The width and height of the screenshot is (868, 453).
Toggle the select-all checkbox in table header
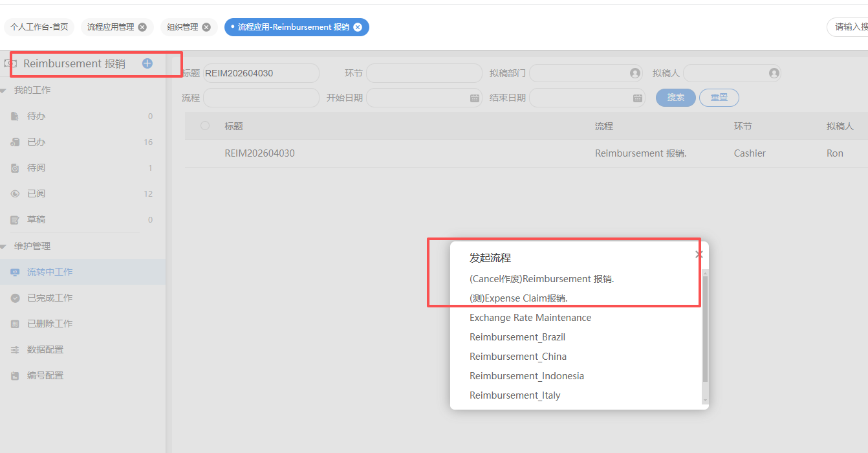[x=205, y=126]
